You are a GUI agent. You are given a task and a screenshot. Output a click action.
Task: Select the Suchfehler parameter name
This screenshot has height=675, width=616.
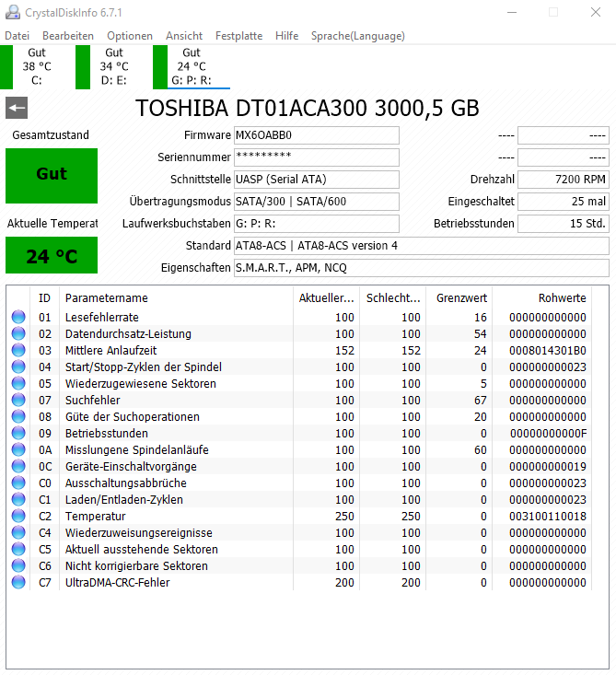93,400
